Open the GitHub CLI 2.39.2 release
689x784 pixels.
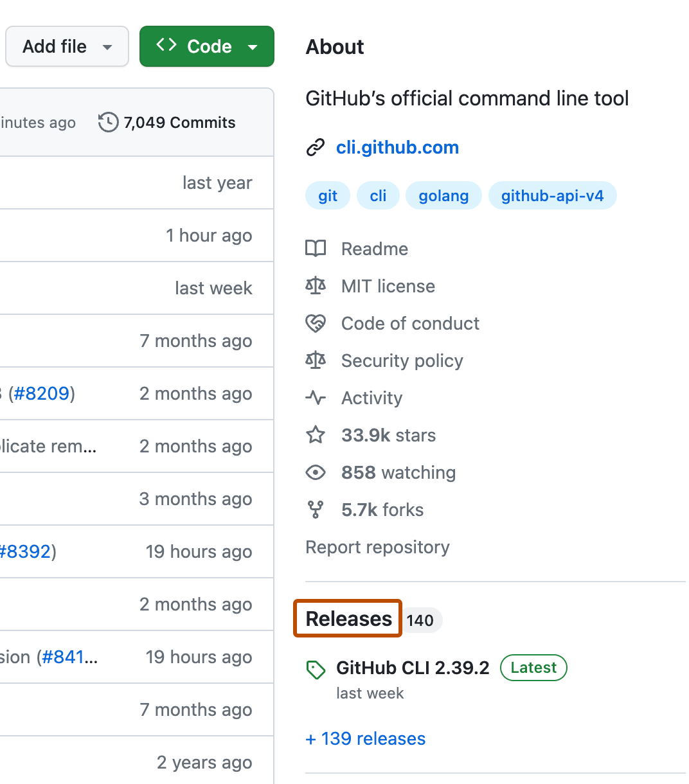(x=412, y=668)
